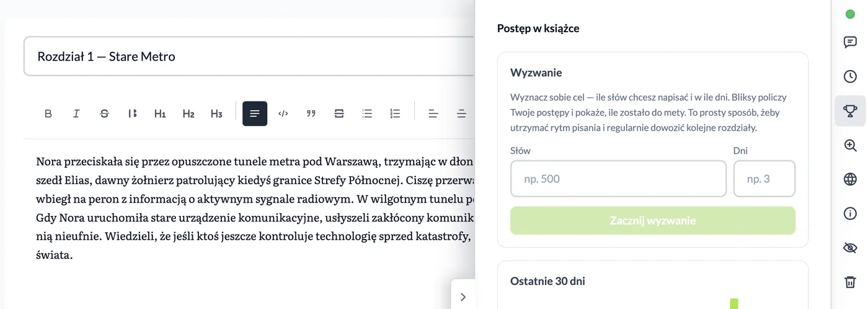This screenshot has width=868, height=309.
Task: Focus the 'Słów' word count field
Action: 618,179
